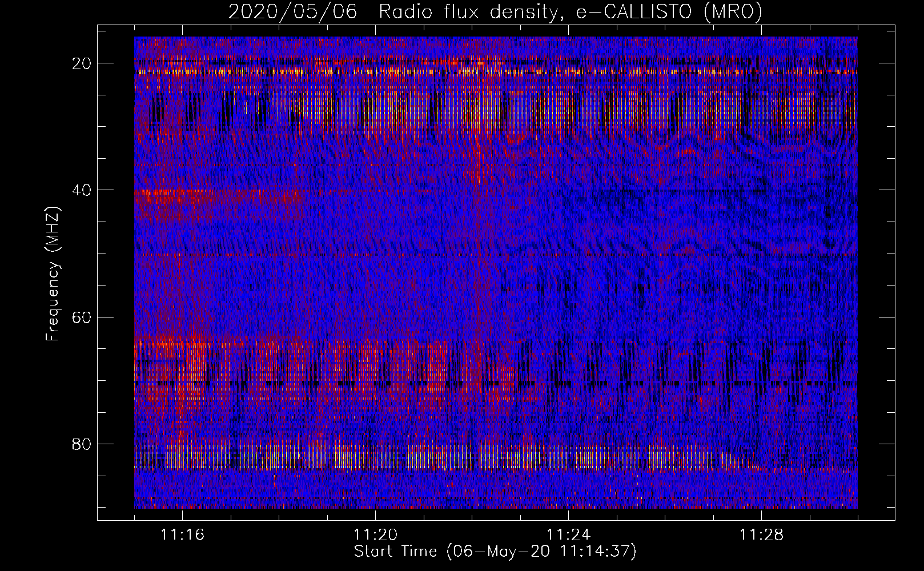Viewport: 924px width, 571px height.
Task: Click the 80 frequency tick label
Action: [82, 444]
